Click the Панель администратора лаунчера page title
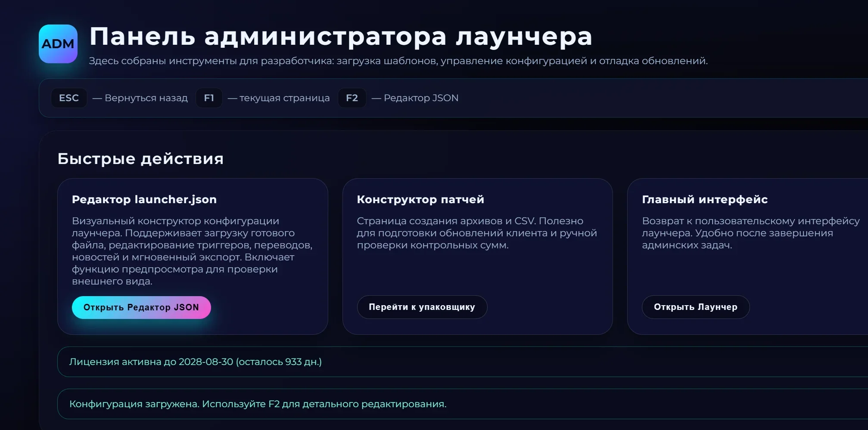Screen dimensions: 868x430 pyautogui.click(x=341, y=37)
